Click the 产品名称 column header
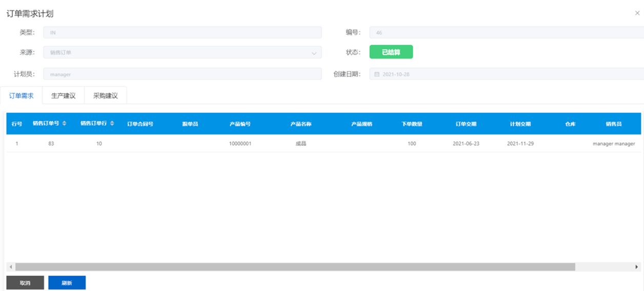This screenshot has width=644, height=291. (301, 124)
